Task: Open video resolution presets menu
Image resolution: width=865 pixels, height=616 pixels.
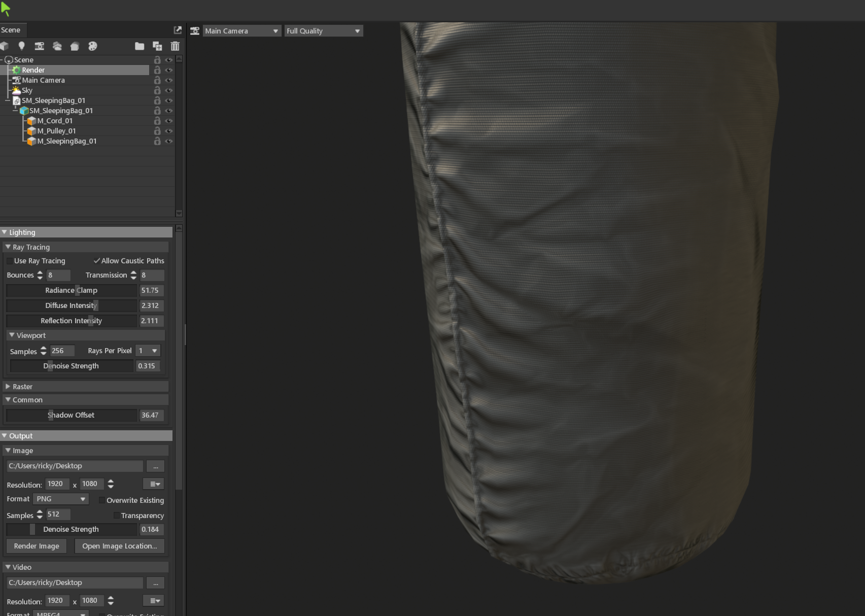Action: (x=154, y=601)
